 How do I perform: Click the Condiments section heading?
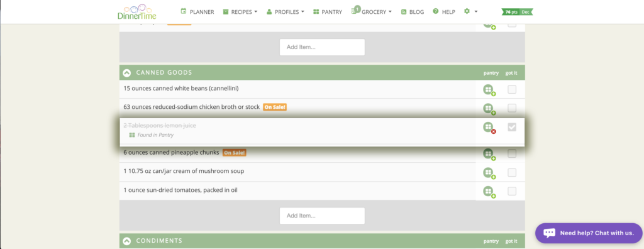tap(159, 241)
